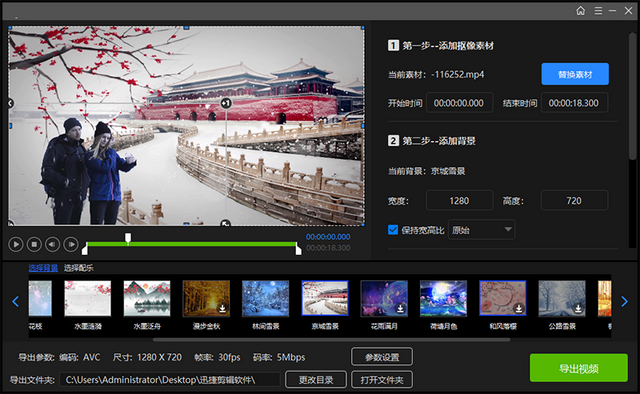640x394 pixels.
Task: Click the timeline playhead marker
Action: tap(128, 238)
